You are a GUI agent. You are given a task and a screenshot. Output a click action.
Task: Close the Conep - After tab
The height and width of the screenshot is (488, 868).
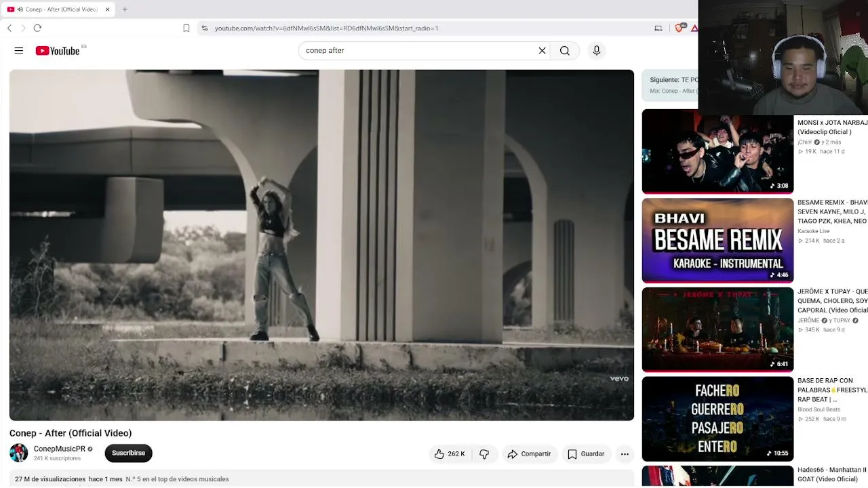coord(107,9)
